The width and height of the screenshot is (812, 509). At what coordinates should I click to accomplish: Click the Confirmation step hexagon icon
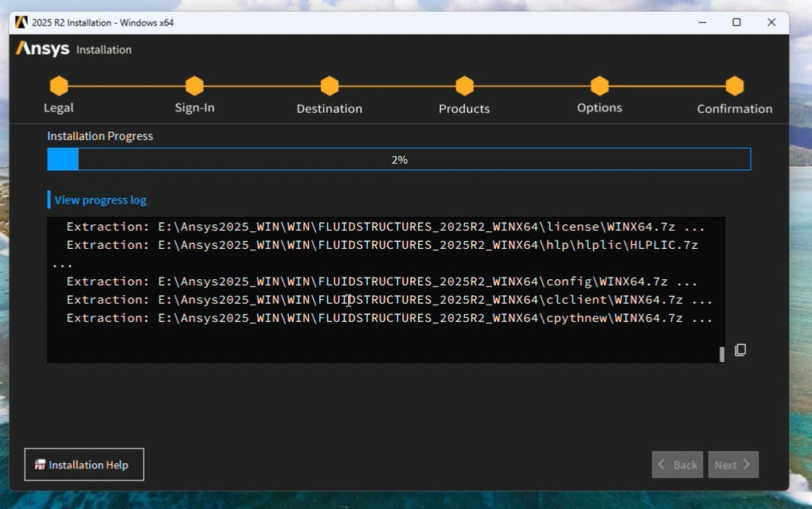(x=735, y=86)
